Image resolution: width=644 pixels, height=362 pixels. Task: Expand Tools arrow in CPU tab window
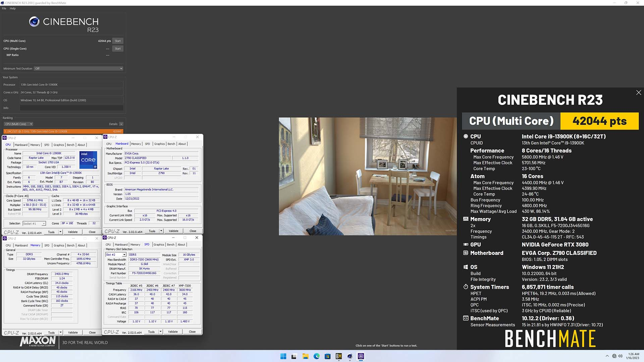point(60,232)
